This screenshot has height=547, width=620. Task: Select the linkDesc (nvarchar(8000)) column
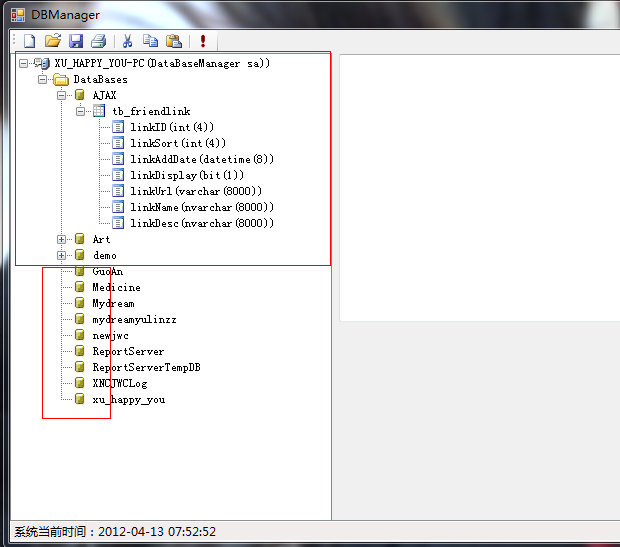(202, 223)
